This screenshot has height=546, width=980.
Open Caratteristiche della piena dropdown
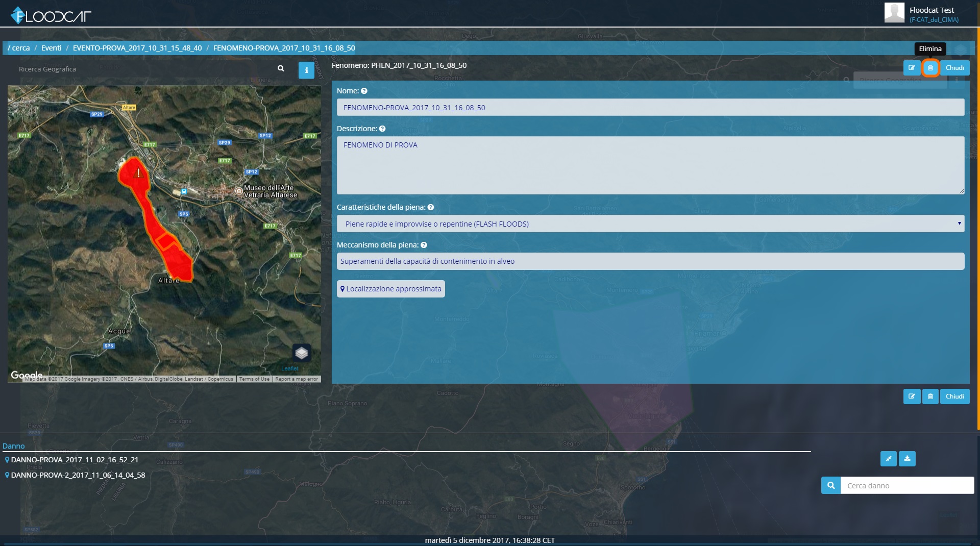[650, 224]
